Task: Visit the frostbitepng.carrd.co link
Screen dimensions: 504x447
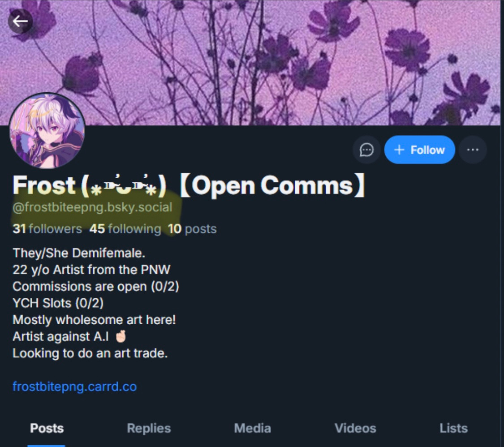Action: (74, 387)
